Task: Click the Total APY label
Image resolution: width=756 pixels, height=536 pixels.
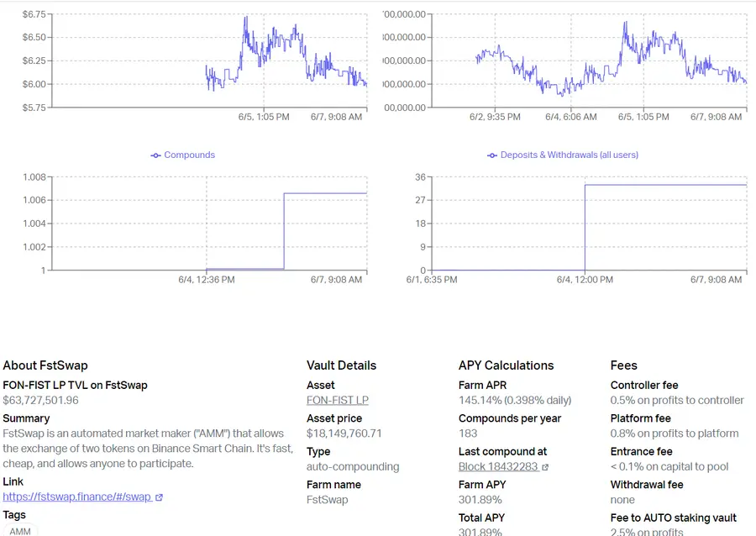Action: 481,518
